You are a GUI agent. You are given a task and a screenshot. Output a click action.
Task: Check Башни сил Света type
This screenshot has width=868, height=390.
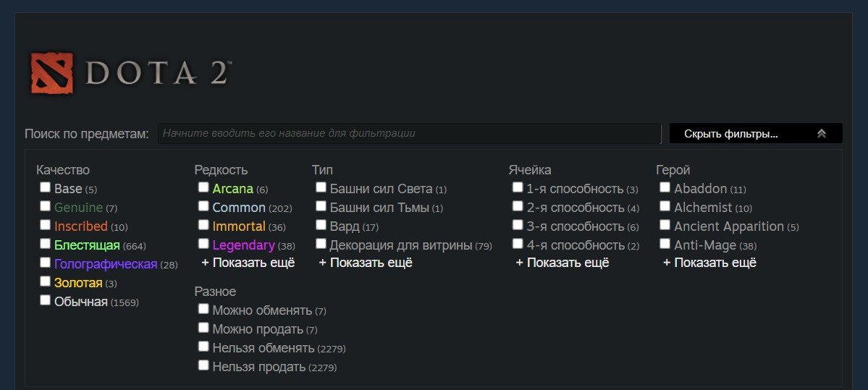click(x=321, y=187)
